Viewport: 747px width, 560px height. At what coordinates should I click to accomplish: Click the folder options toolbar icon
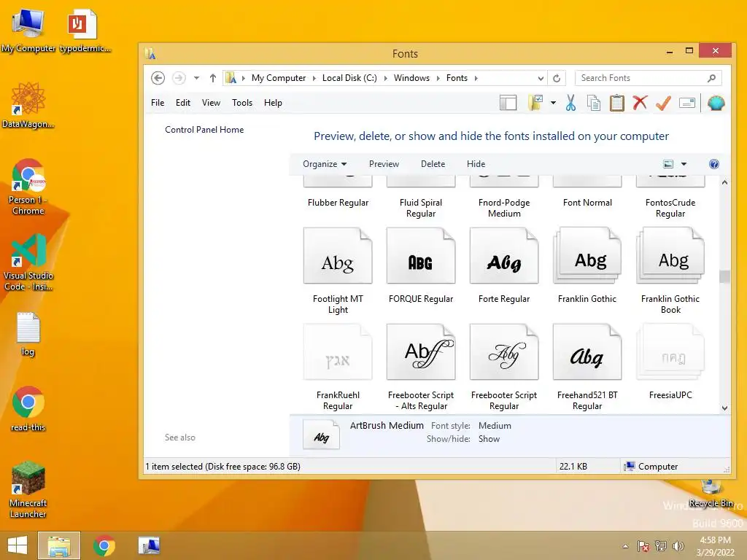[x=536, y=103]
